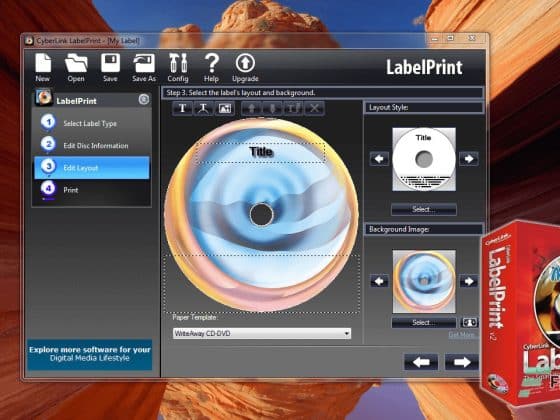Click the background image fit icon

point(469,323)
